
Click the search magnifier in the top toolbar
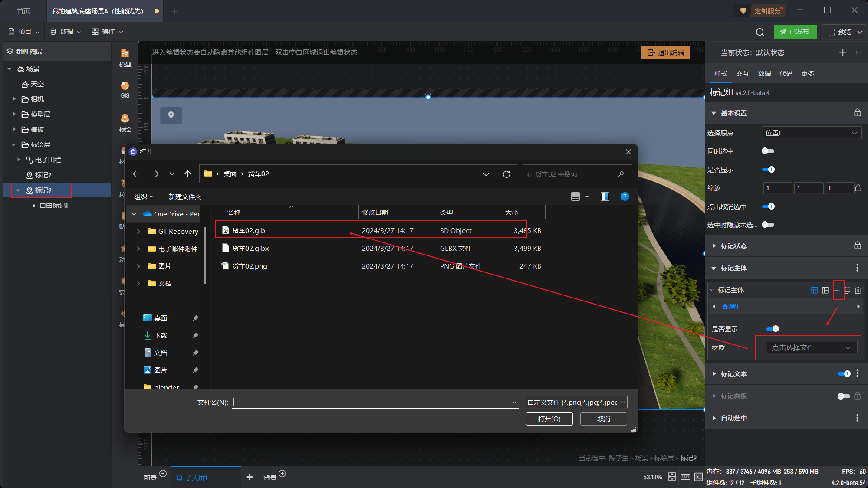(759, 32)
